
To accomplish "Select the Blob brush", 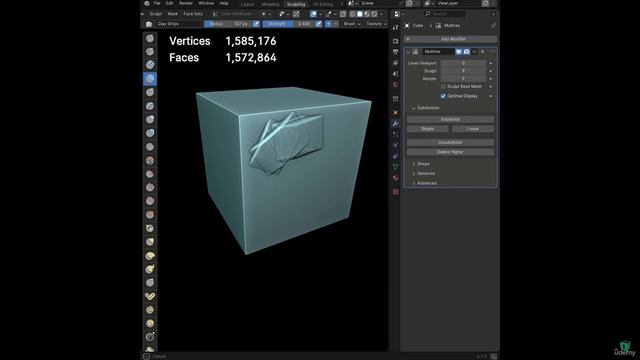I will tap(150, 133).
